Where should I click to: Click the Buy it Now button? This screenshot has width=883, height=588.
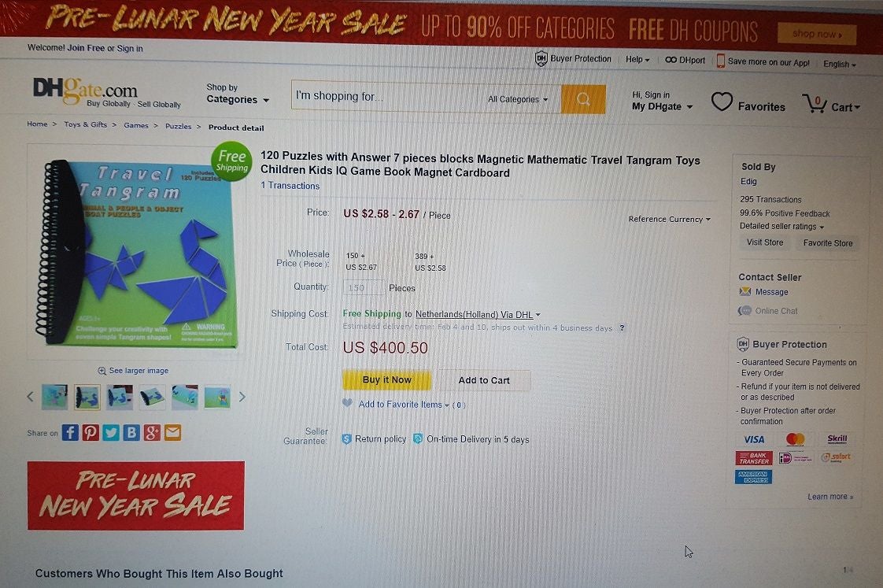[x=387, y=380]
